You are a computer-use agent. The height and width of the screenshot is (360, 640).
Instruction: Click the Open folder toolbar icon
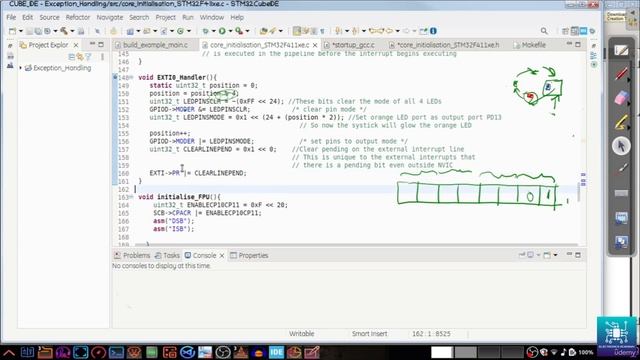point(263,31)
